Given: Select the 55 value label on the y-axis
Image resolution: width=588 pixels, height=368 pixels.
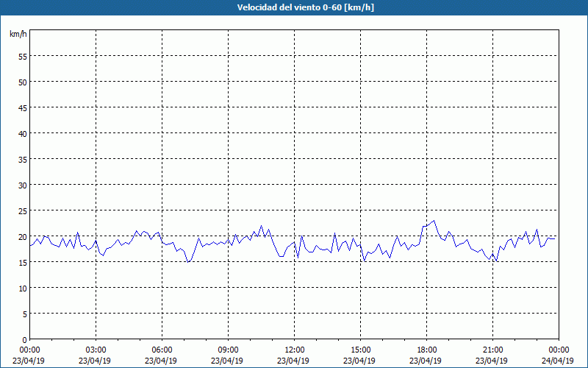Looking at the screenshot, I should (22, 56).
